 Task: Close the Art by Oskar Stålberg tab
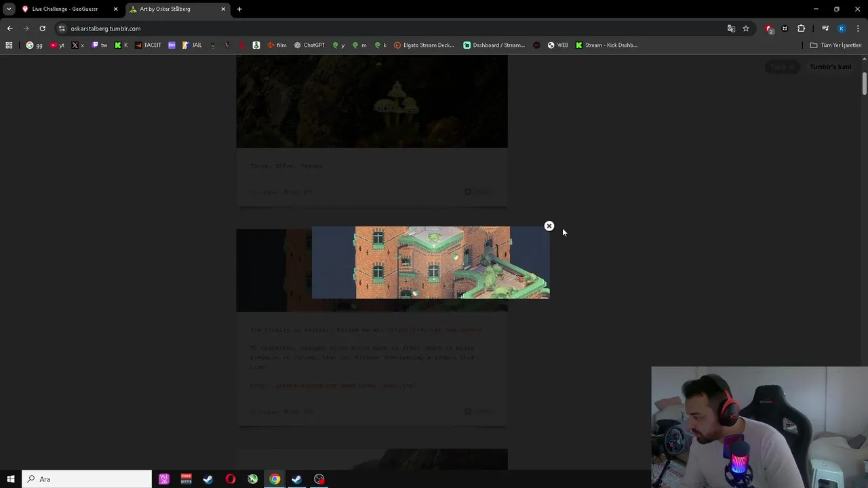[x=223, y=9]
